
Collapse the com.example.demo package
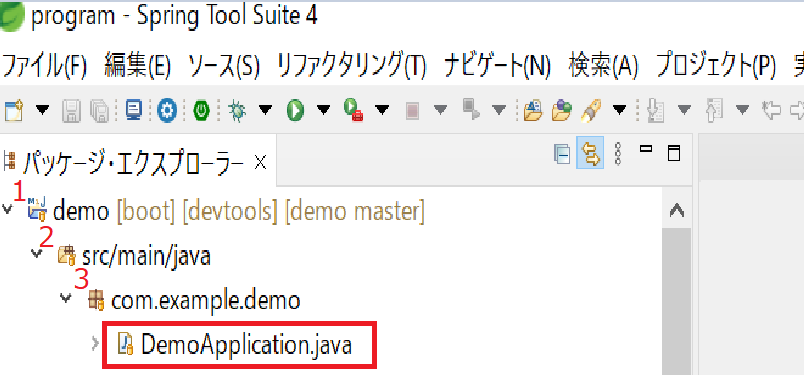66,298
